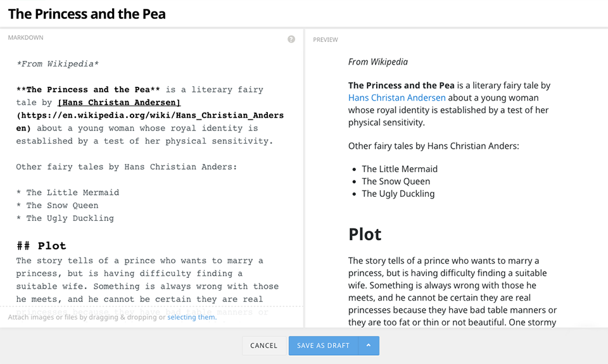The width and height of the screenshot is (608, 364).
Task: Click "The Ugly Duckling" bullet in preview
Action: [398, 194]
